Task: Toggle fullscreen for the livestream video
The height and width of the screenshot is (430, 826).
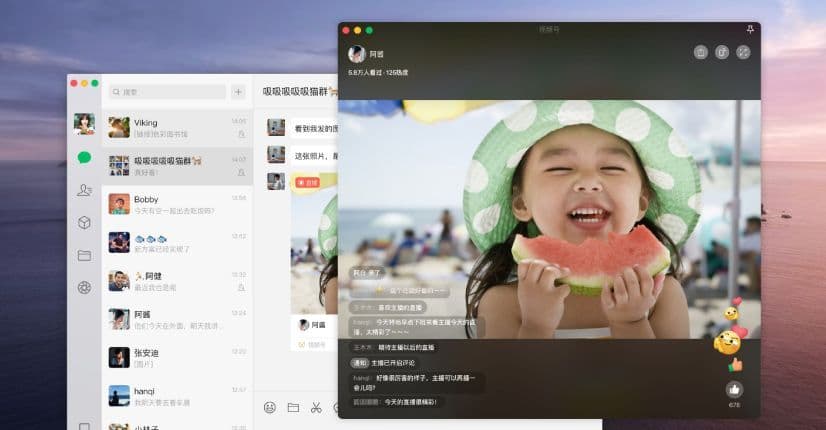Action: pyautogui.click(x=743, y=52)
